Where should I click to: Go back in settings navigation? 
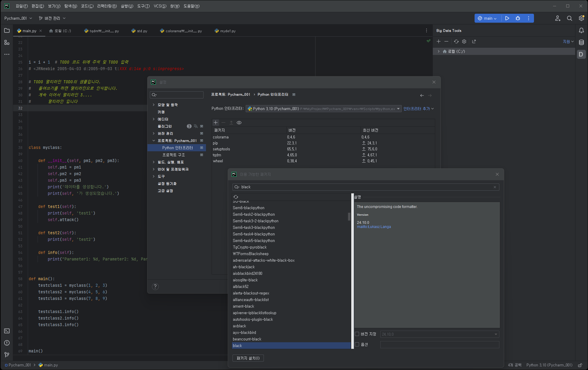pyautogui.click(x=422, y=95)
